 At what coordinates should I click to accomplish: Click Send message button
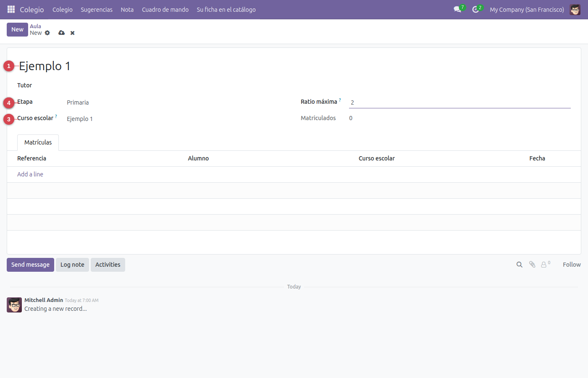(30, 265)
